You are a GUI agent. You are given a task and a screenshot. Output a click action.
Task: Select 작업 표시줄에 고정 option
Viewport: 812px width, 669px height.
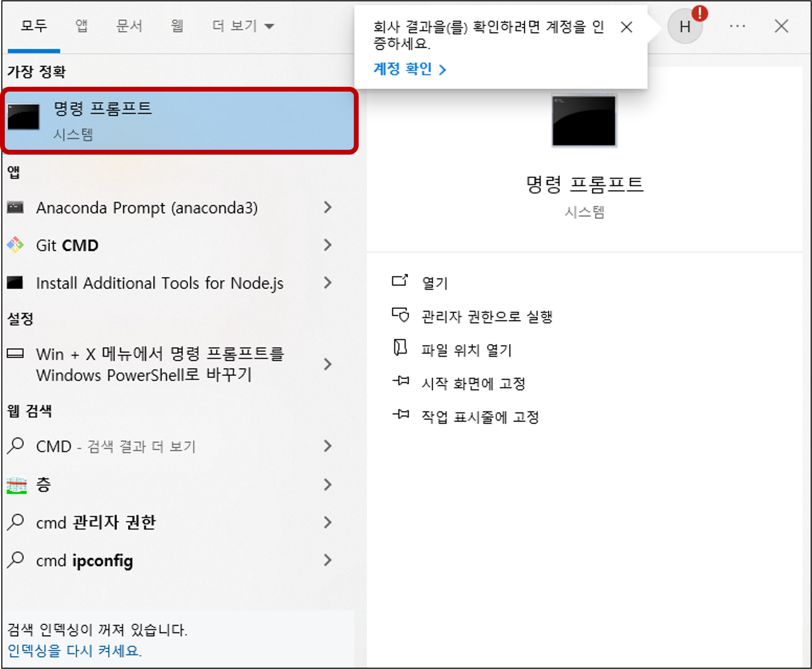479,417
